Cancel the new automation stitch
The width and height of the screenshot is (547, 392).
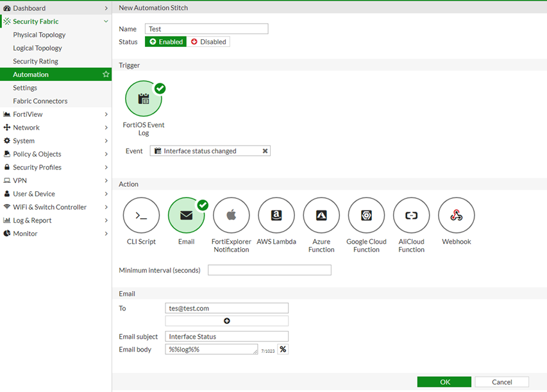501,382
